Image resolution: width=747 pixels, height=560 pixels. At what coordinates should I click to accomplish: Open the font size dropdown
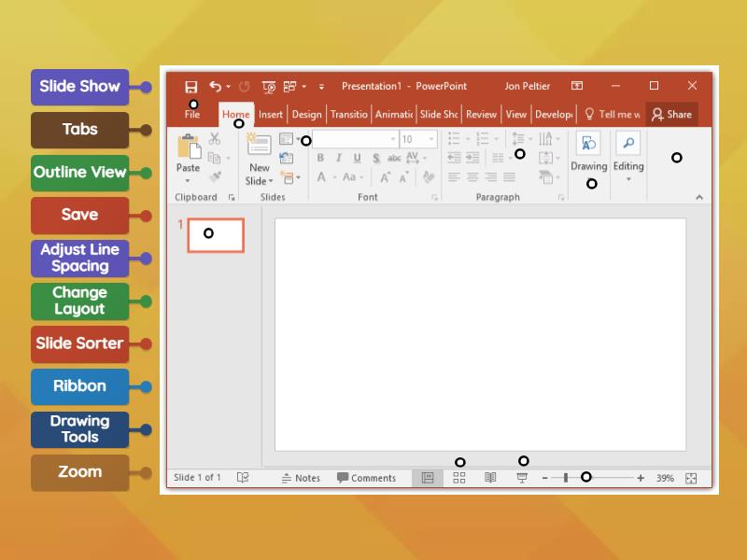[x=430, y=138]
